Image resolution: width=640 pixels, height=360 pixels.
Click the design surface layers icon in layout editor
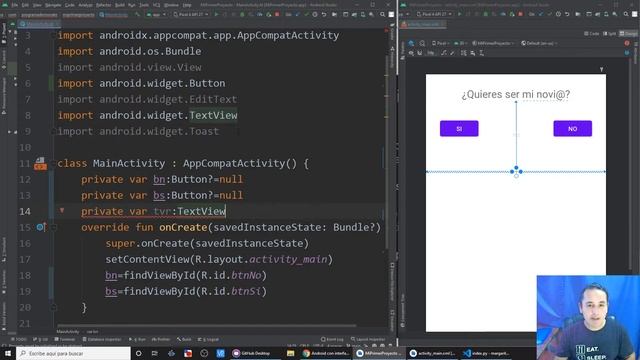411,43
